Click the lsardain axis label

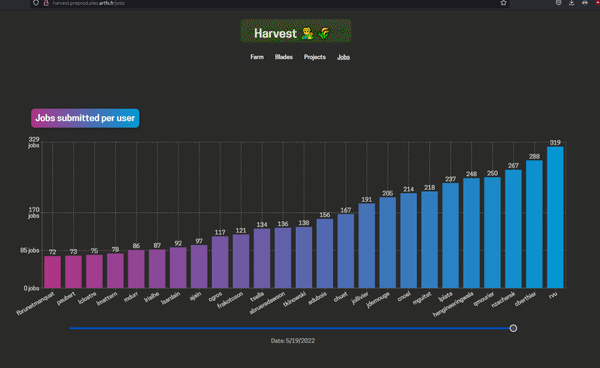click(x=171, y=298)
